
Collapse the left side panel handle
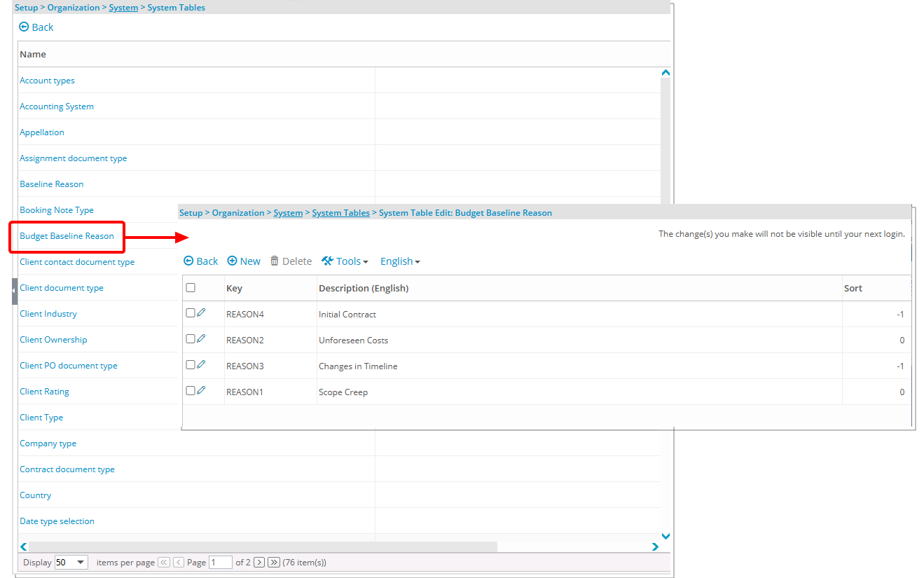[14, 290]
